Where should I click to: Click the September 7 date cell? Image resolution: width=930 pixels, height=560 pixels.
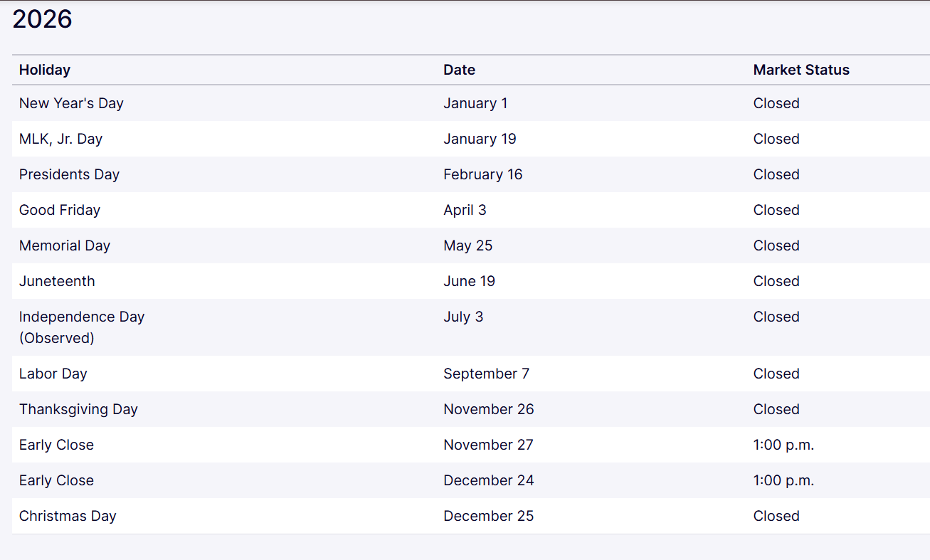[x=486, y=374]
